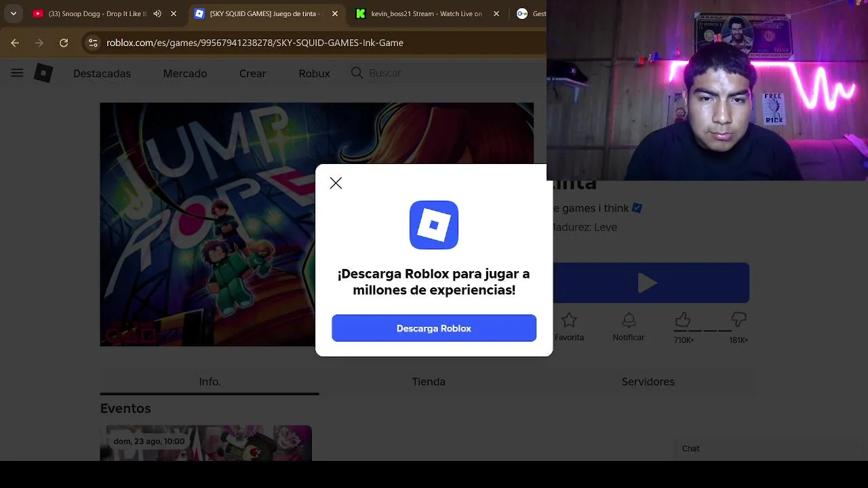Open Crear in the top navigation
This screenshot has height=488, width=868.
pyautogui.click(x=253, y=73)
